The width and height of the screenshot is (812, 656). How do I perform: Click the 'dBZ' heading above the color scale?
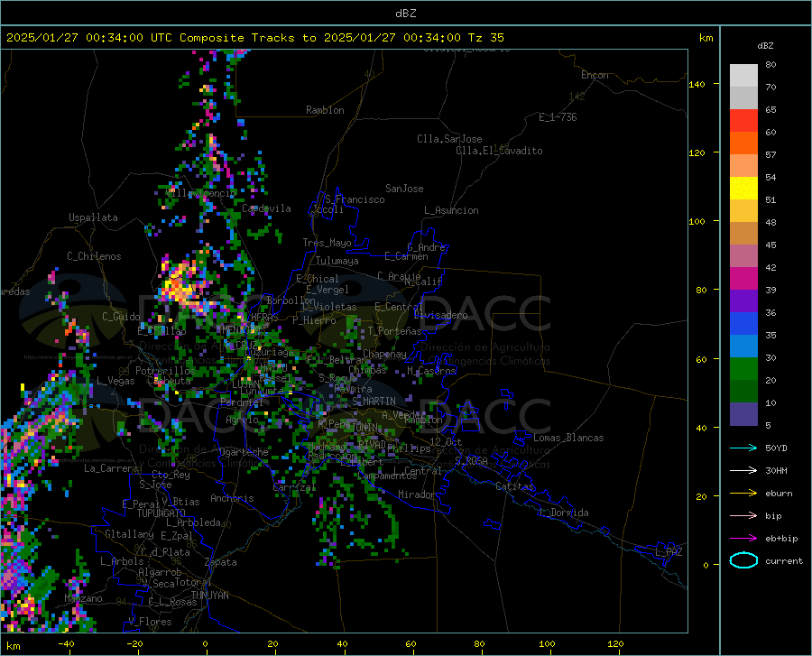click(x=765, y=46)
